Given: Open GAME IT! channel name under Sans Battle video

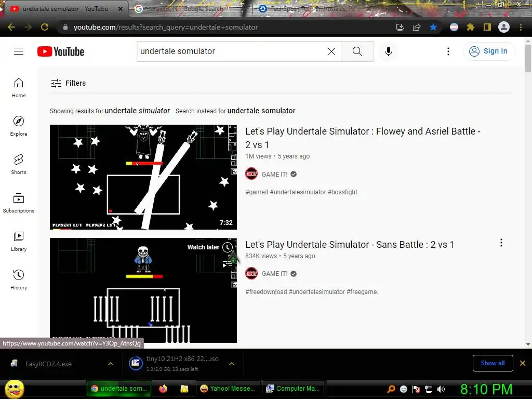Looking at the screenshot, I should pyautogui.click(x=274, y=274).
